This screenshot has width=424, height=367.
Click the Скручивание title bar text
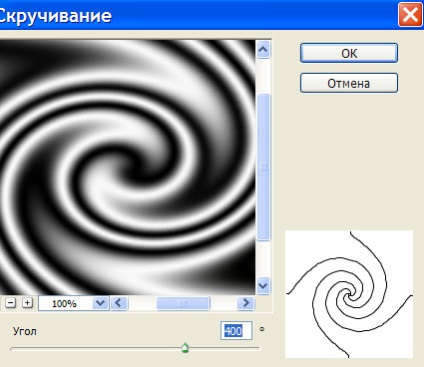pos(55,16)
